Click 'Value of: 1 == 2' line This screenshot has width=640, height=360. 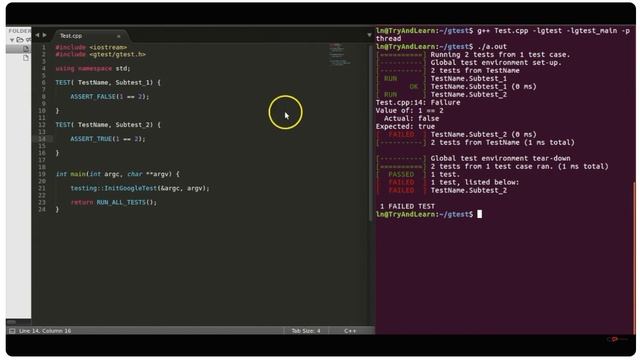(x=409, y=111)
